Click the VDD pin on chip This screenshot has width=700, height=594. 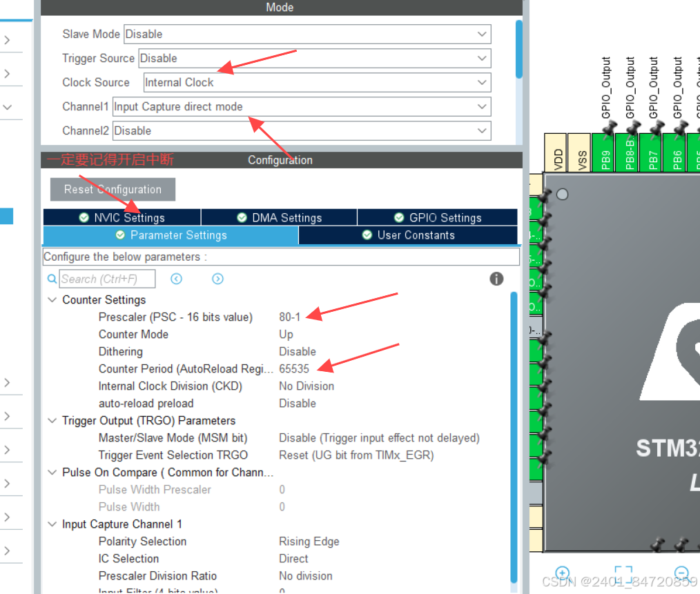coord(555,153)
